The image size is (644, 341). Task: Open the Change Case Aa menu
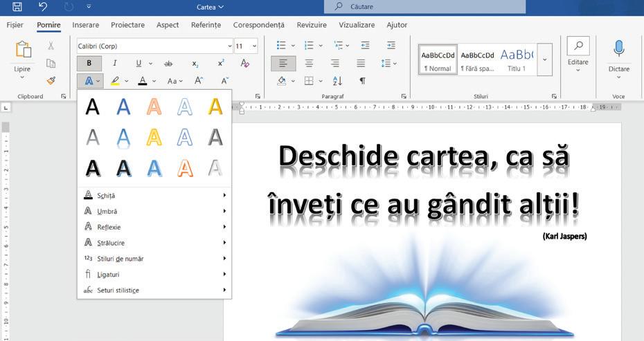(175, 81)
